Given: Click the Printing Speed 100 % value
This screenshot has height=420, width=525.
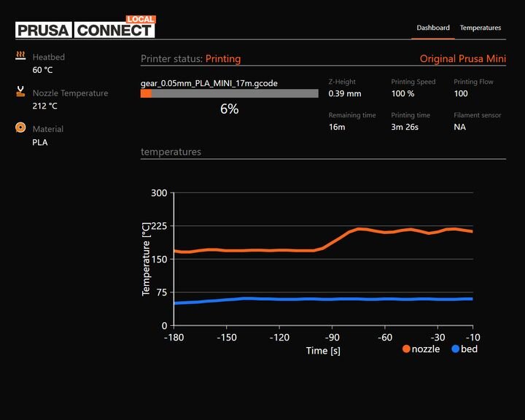Looking at the screenshot, I should click(x=402, y=93).
